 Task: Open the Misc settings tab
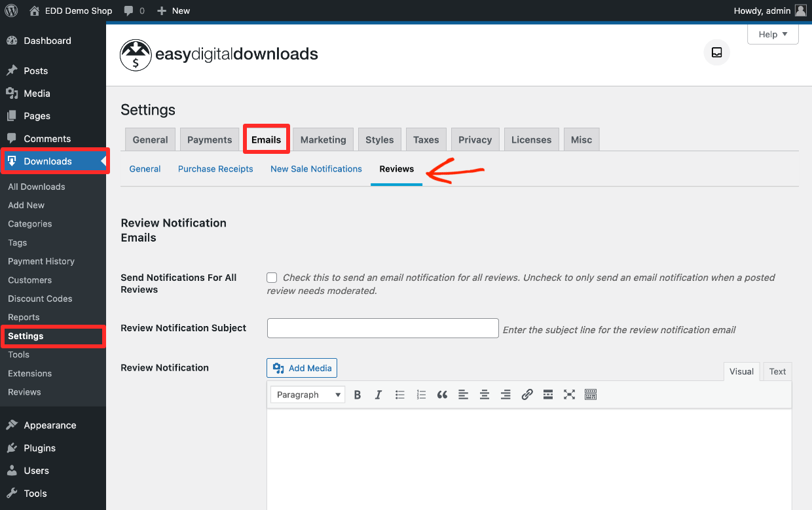point(581,139)
